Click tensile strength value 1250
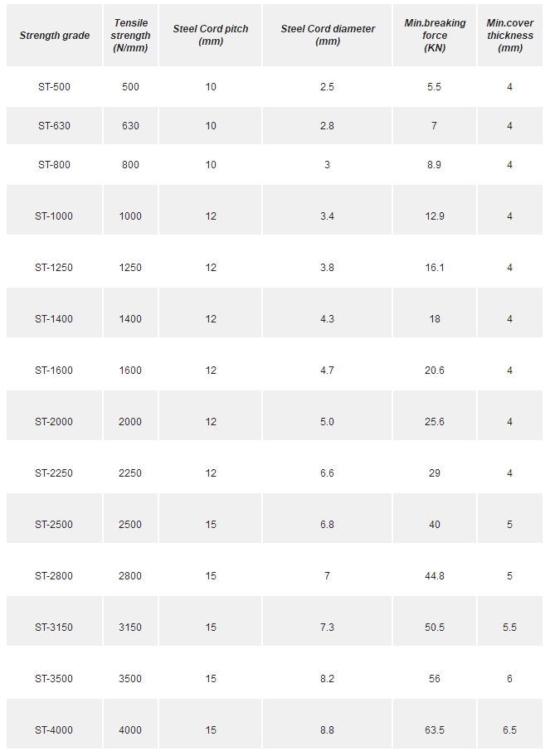This screenshot has width=550, height=756. (130, 268)
